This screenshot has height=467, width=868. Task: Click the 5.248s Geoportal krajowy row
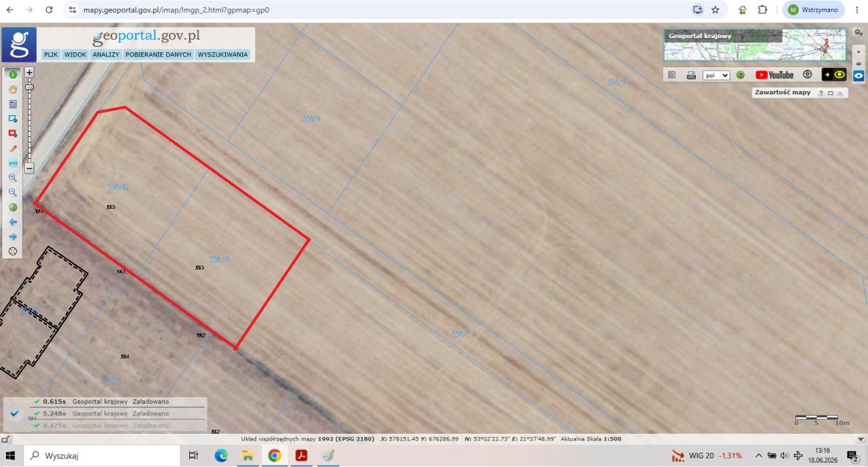point(118,413)
